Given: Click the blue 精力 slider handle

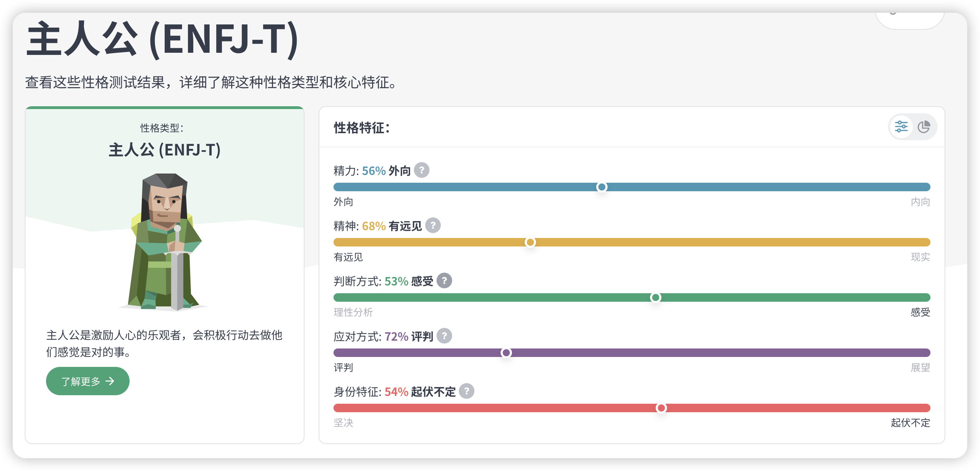Looking at the screenshot, I should pyautogui.click(x=602, y=187).
